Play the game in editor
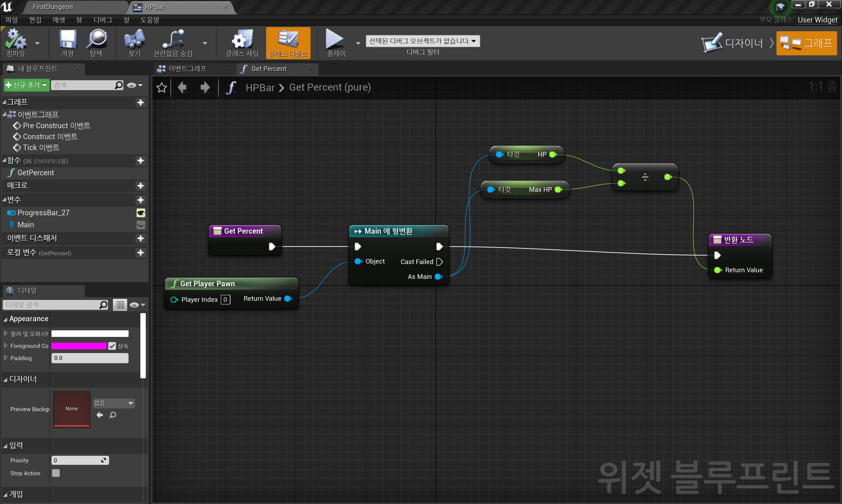Image resolution: width=842 pixels, height=504 pixels. [x=335, y=43]
